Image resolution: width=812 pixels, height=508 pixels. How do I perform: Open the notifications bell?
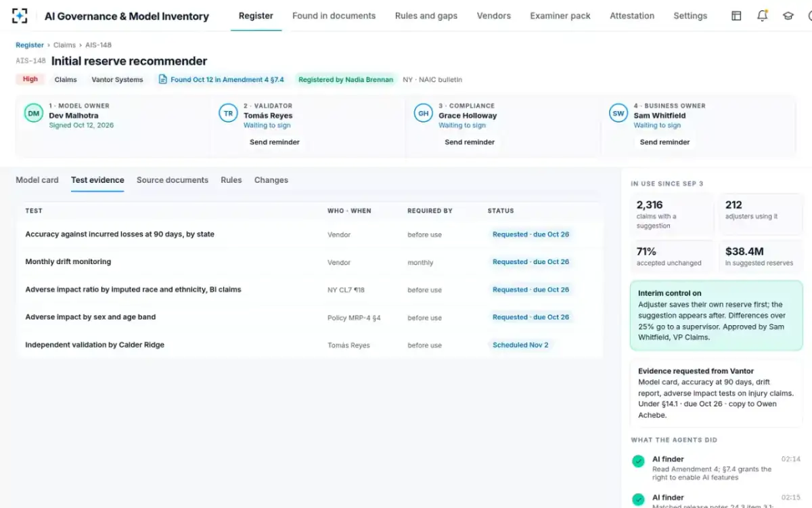(x=762, y=16)
